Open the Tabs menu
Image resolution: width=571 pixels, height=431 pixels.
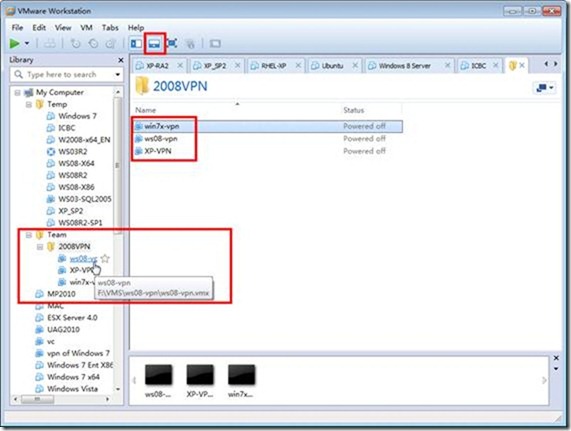(x=110, y=28)
